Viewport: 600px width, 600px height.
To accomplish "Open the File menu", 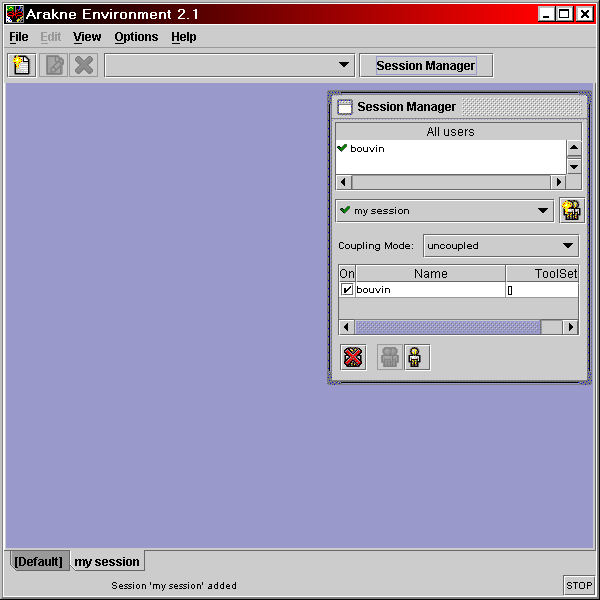I will click(x=19, y=37).
